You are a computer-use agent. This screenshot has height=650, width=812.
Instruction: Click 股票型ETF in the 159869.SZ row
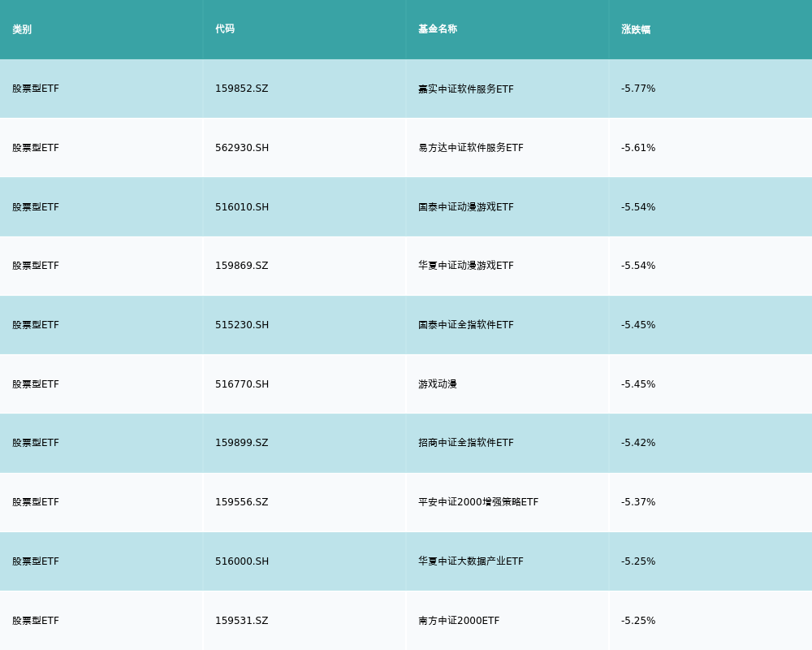click(36, 266)
